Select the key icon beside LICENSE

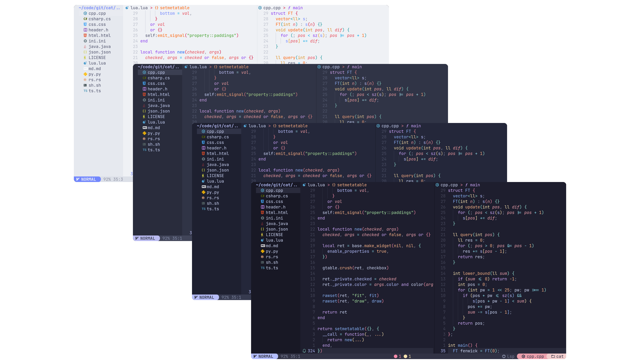[x=262, y=234]
